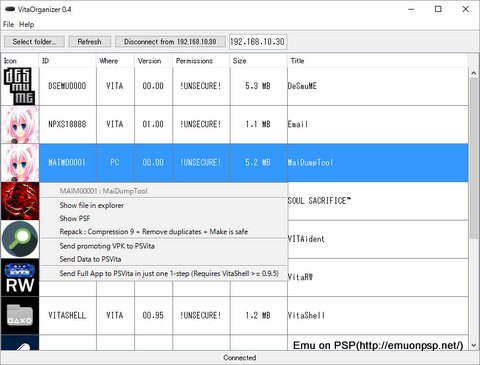480x365 pixels.
Task: Click the VitaShell folder icon
Action: coord(20,316)
